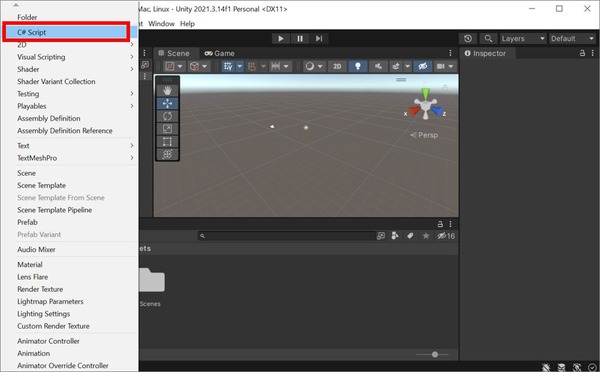Image resolution: width=600 pixels, height=372 pixels.
Task: Click the Step frame button
Action: click(319, 38)
